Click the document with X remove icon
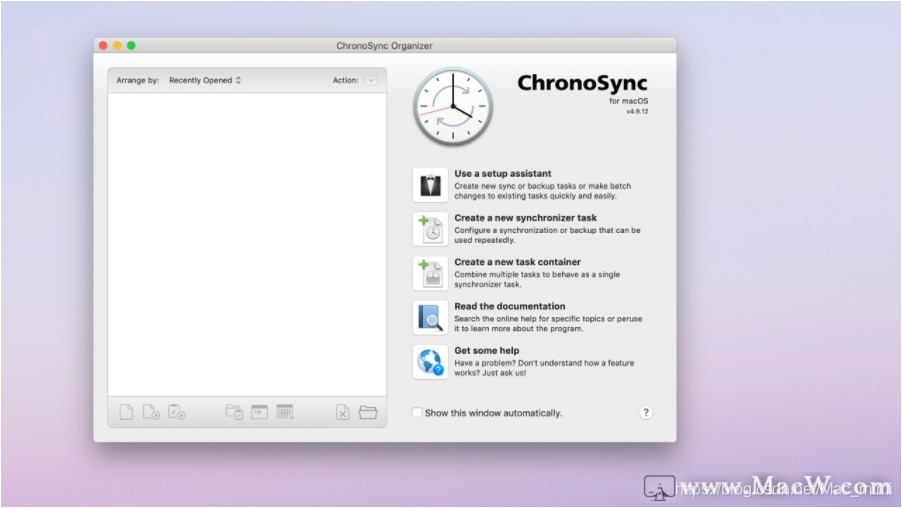902x508 pixels. [x=342, y=412]
